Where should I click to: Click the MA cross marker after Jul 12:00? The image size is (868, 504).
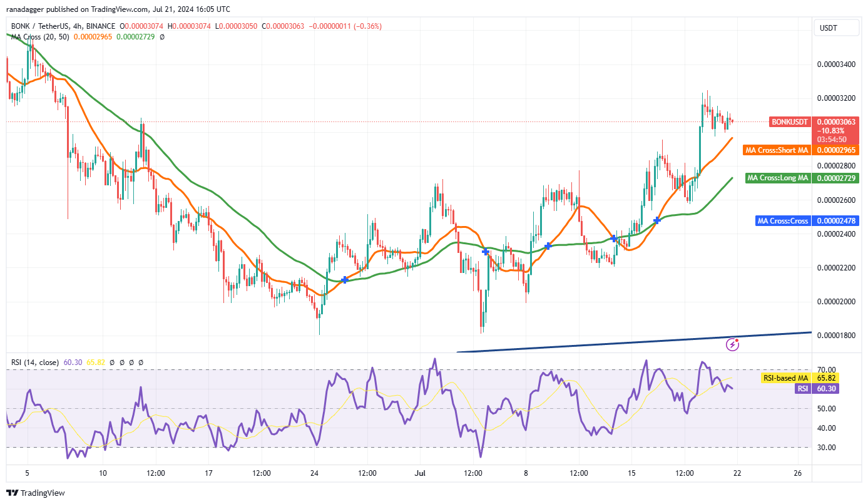click(486, 251)
